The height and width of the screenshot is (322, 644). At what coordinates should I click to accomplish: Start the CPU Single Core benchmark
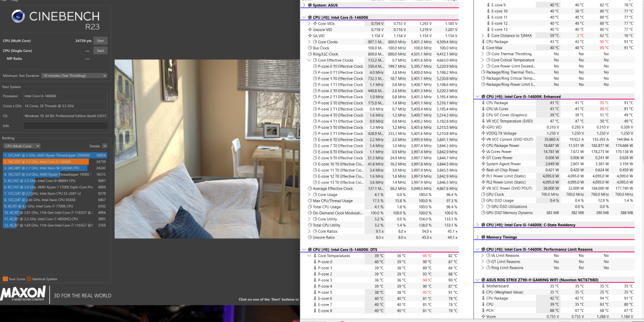pyautogui.click(x=100, y=50)
